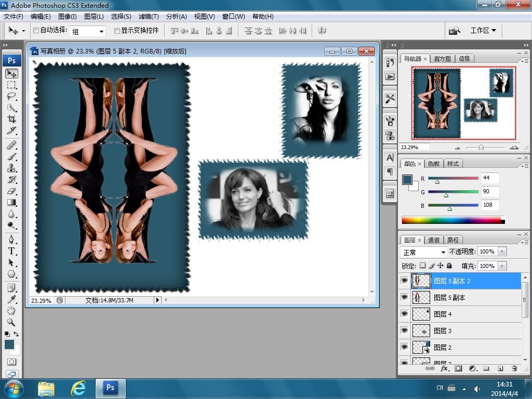Select layer thumbnail of 图层 5 副本
The height and width of the screenshot is (399, 532).
pyautogui.click(x=421, y=298)
